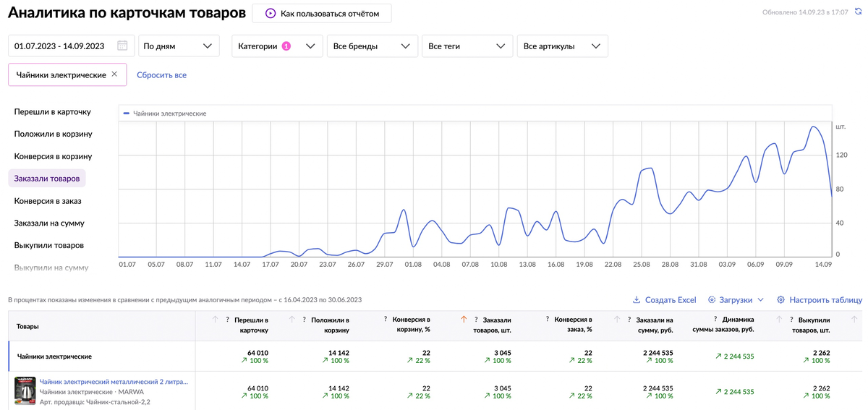Screen dimensions: 868x410
Task: Click sort arrow for Положили в корзину column
Action: pyautogui.click(x=292, y=319)
